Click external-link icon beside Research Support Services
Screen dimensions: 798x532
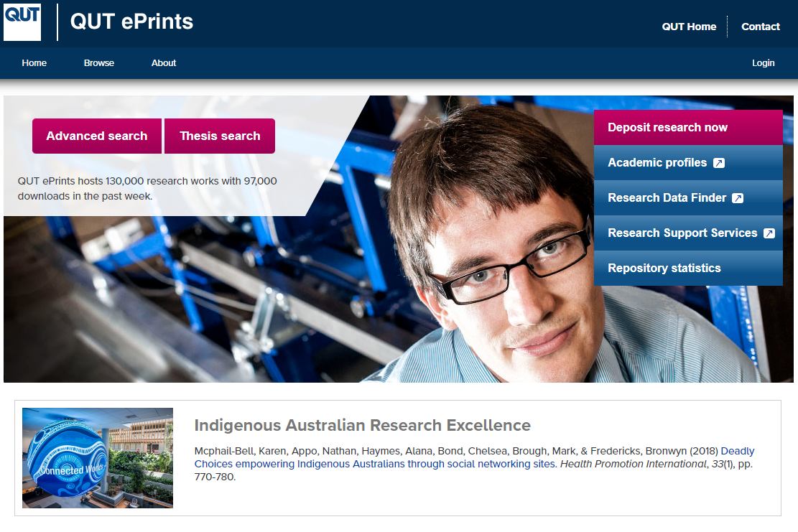769,233
